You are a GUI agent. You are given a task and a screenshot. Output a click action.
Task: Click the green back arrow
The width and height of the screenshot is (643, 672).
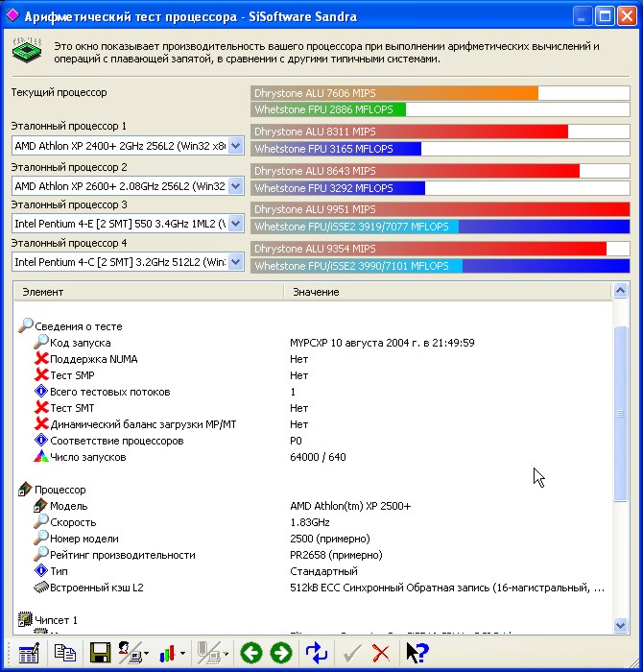[x=251, y=653]
